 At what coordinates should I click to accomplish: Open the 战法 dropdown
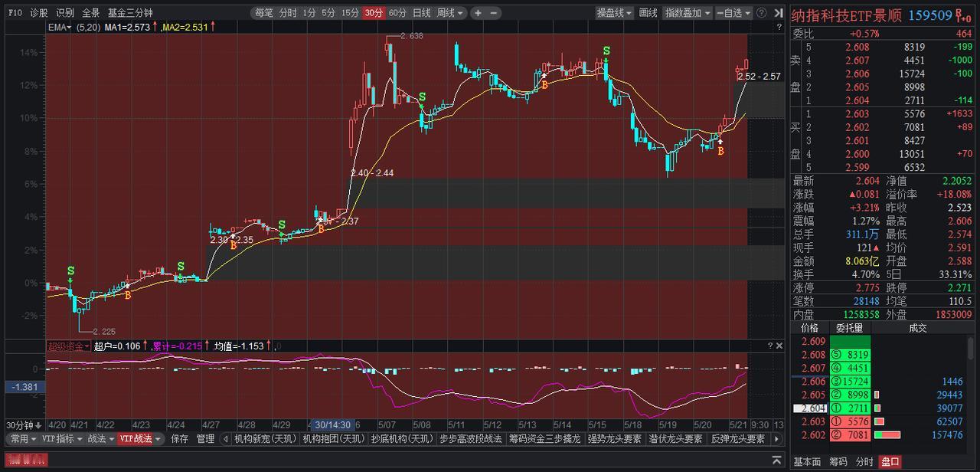click(x=100, y=439)
